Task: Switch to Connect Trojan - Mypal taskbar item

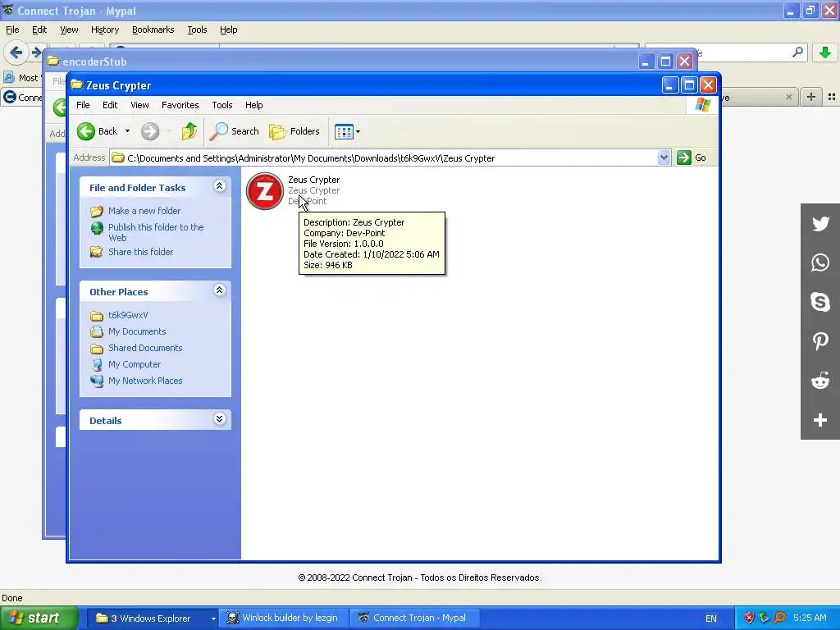Action: pos(414,618)
